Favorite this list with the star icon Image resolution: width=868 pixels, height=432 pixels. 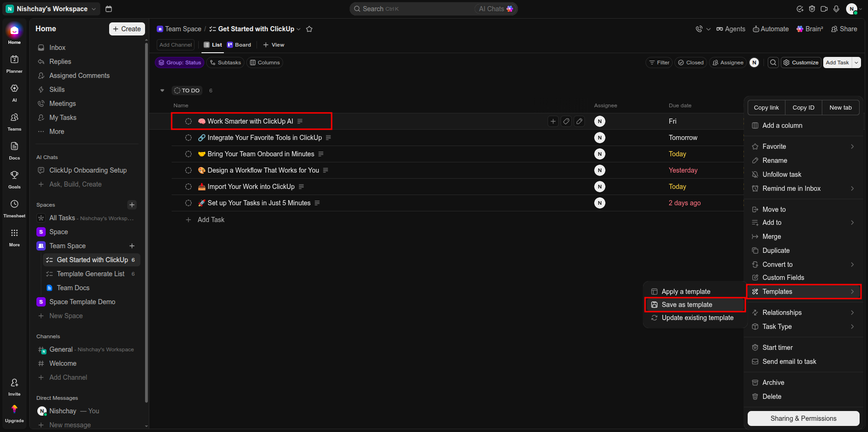309,29
